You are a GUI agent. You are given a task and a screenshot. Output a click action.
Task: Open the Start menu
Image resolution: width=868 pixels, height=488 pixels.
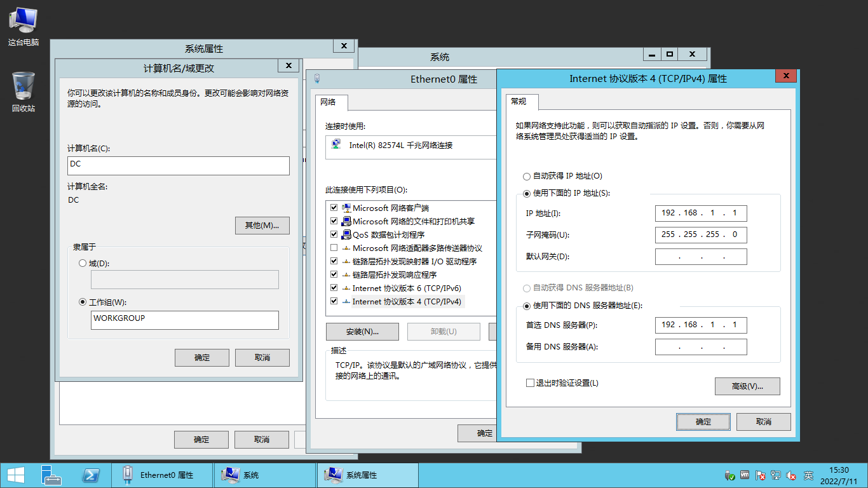(x=15, y=475)
